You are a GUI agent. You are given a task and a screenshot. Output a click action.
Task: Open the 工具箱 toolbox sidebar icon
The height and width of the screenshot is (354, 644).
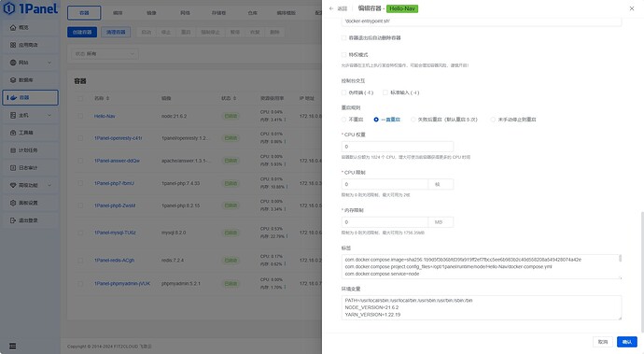(x=13, y=133)
